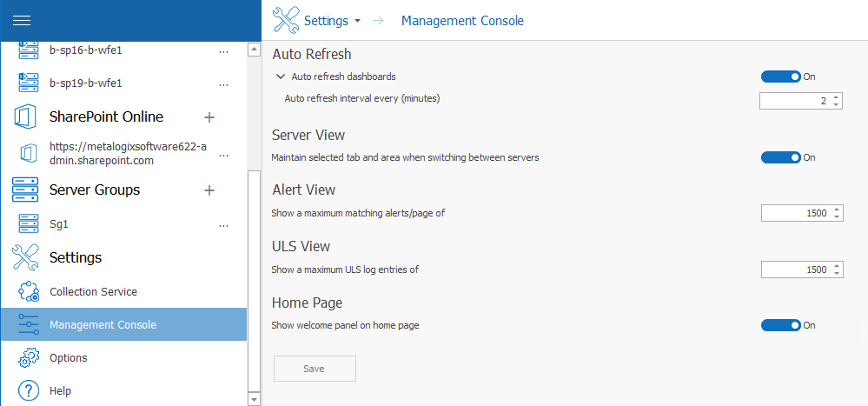Select SharePoint Online heading in sidebar
This screenshot has height=406, width=868.
point(106,116)
